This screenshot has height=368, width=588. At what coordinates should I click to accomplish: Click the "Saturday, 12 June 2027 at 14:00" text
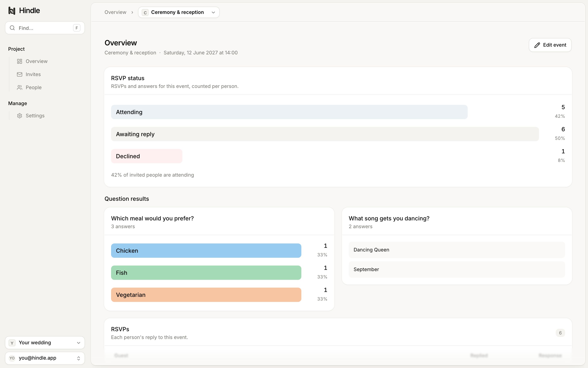click(x=200, y=53)
